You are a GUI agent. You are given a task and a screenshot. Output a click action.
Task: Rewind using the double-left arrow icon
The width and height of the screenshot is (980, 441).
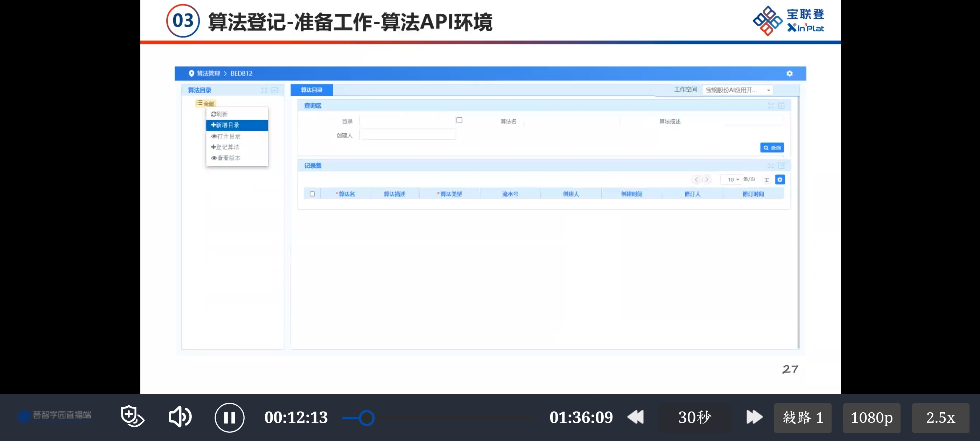tap(635, 417)
